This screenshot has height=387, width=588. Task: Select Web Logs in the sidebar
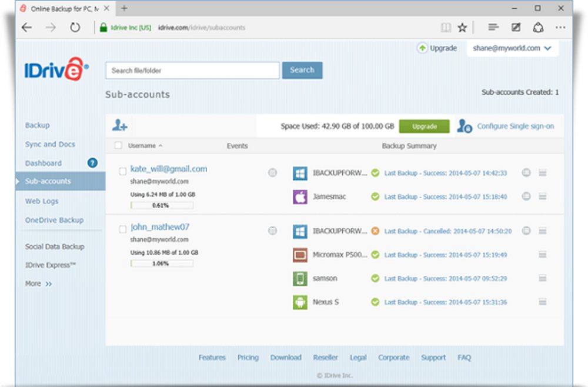pos(41,201)
